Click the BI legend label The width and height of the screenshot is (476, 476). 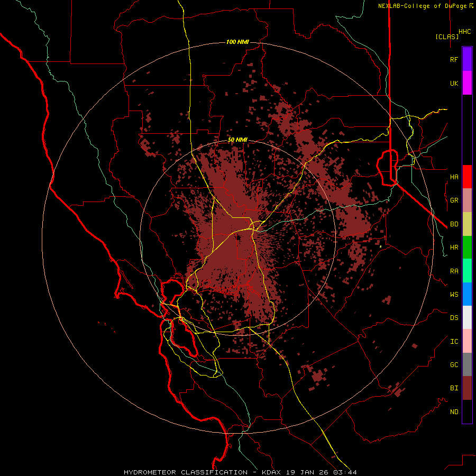click(x=454, y=388)
